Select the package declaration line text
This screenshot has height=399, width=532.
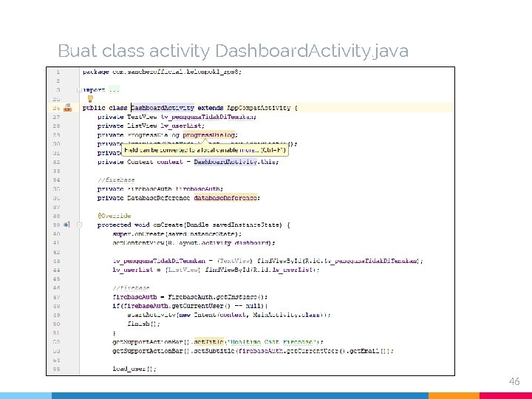click(162, 72)
